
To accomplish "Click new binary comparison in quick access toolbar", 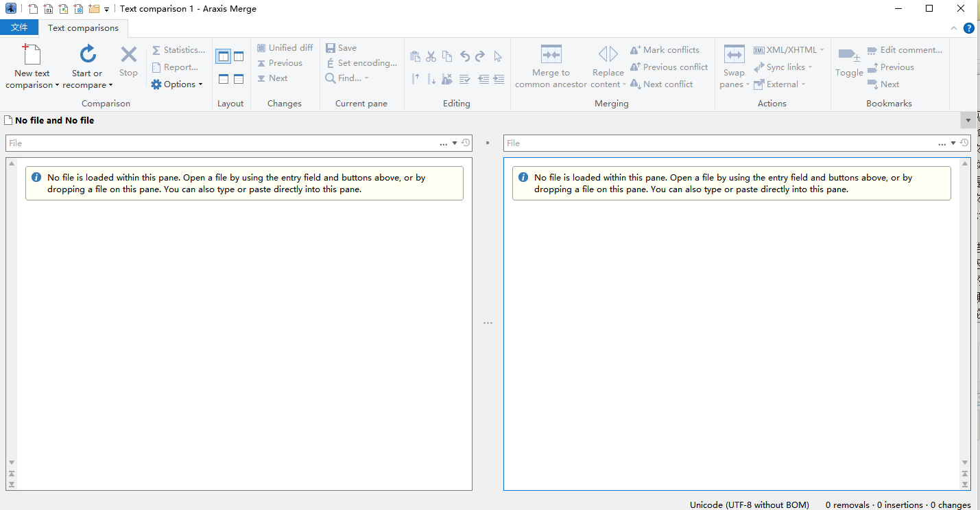I will pos(48,9).
